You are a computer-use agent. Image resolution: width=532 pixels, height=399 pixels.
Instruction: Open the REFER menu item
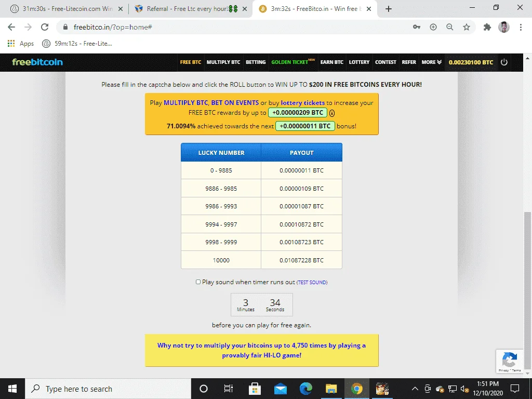pos(409,62)
